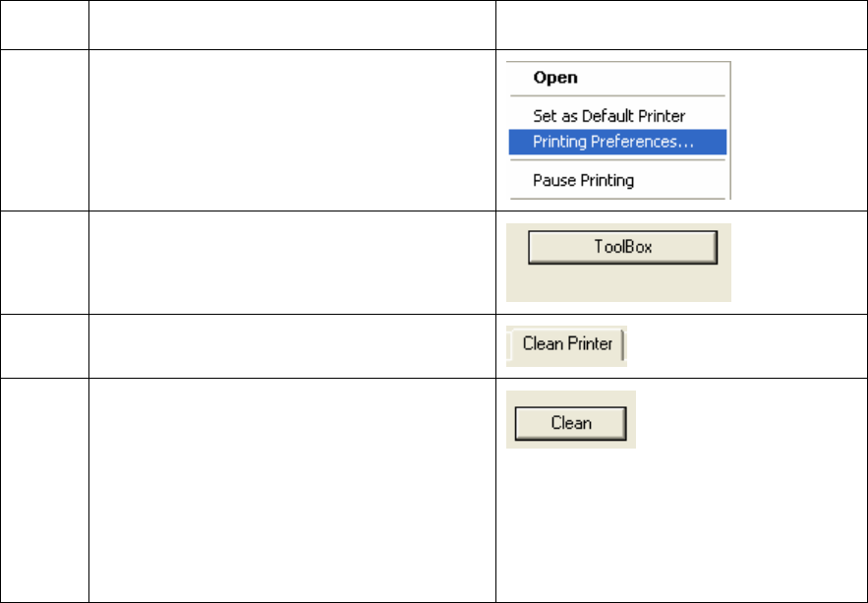868x603 pixels.
Task: Click the separator above Pause Printing
Action: click(617, 160)
